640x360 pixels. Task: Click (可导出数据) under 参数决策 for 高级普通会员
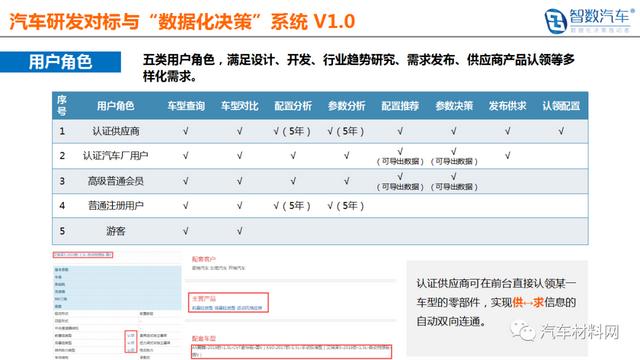click(454, 187)
